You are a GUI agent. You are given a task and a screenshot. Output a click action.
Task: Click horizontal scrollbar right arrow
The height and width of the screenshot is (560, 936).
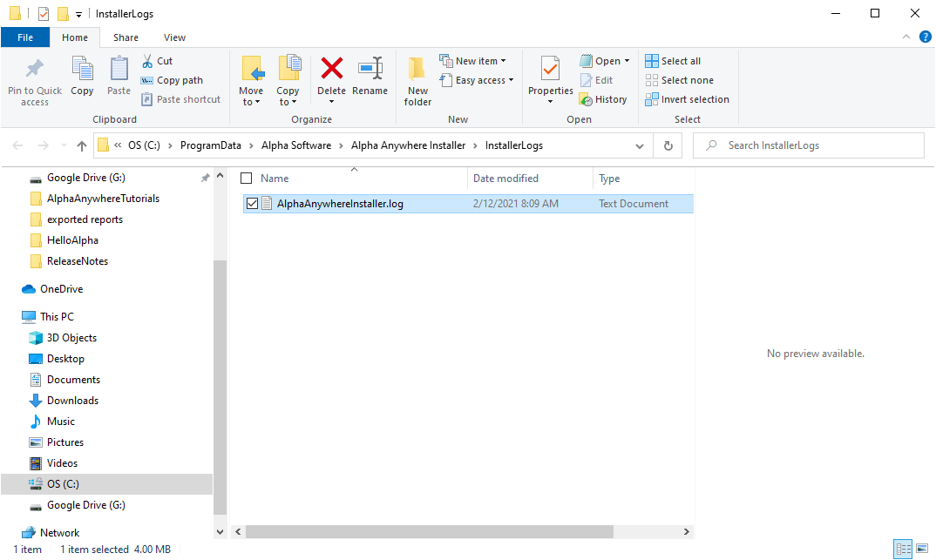[687, 531]
